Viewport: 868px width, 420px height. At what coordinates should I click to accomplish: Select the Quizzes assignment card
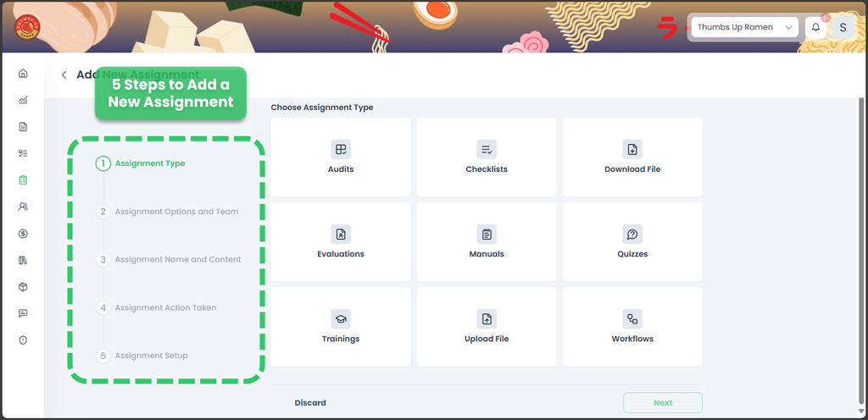pyautogui.click(x=632, y=241)
